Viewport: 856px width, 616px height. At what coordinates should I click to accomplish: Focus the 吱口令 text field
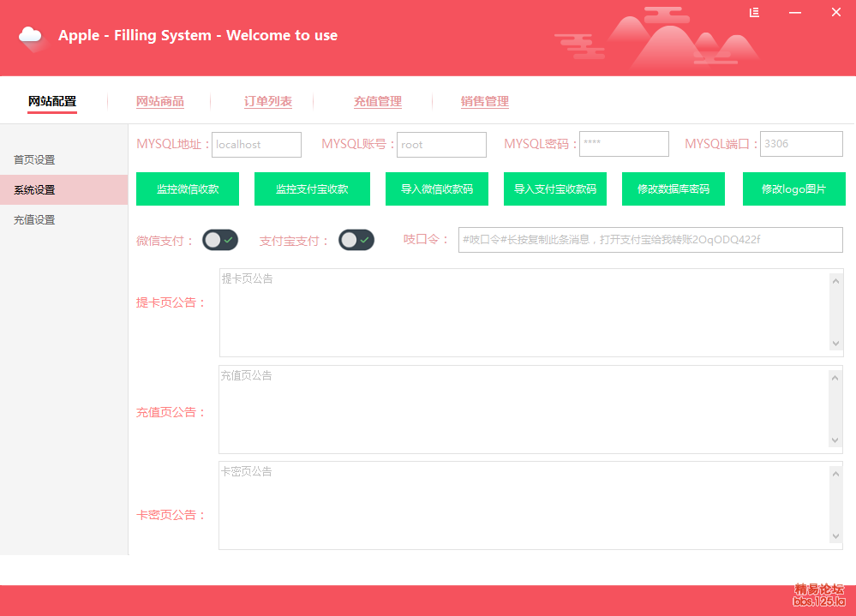(650, 240)
